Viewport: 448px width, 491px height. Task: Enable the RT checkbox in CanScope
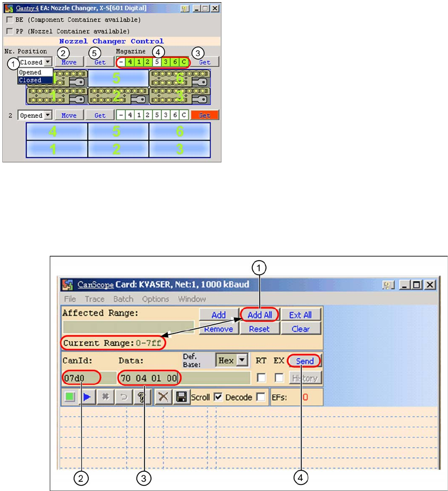261,378
